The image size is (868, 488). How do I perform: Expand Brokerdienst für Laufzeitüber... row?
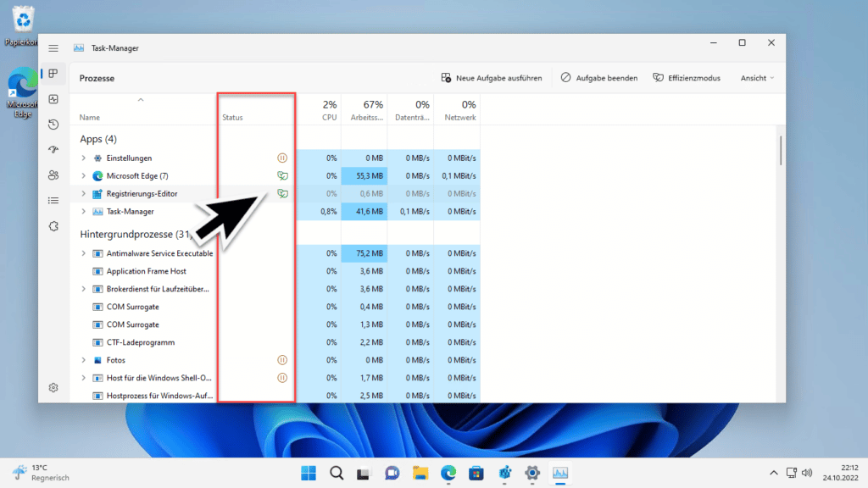click(84, 289)
